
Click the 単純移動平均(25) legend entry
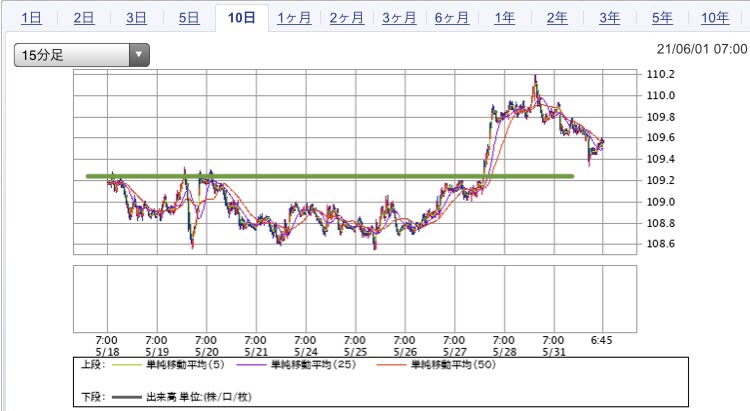point(313,365)
